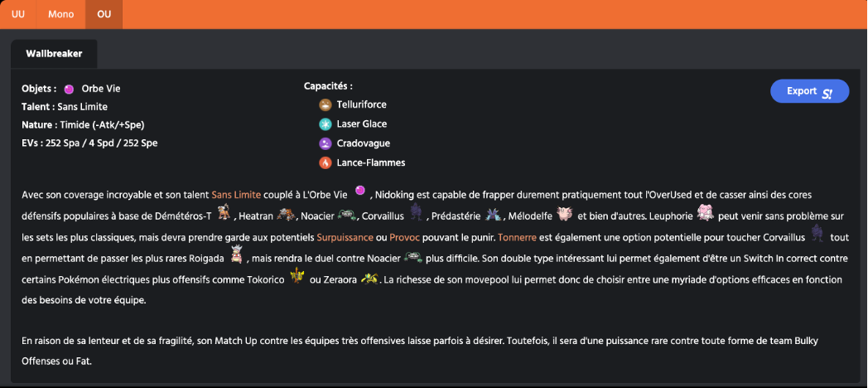The width and height of the screenshot is (868, 388).
Task: Click the poison-type icon beside Cradovague
Action: 325,143
